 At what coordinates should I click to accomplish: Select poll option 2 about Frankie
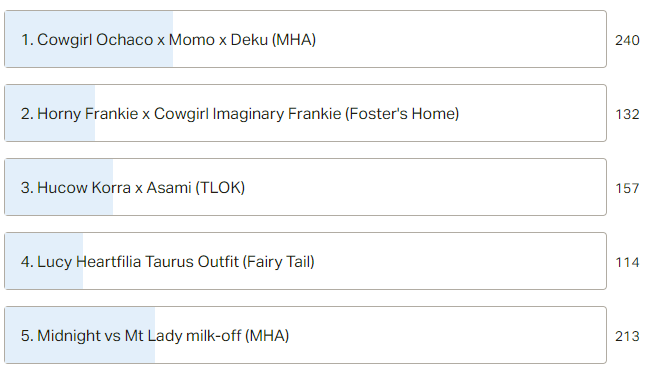(305, 113)
